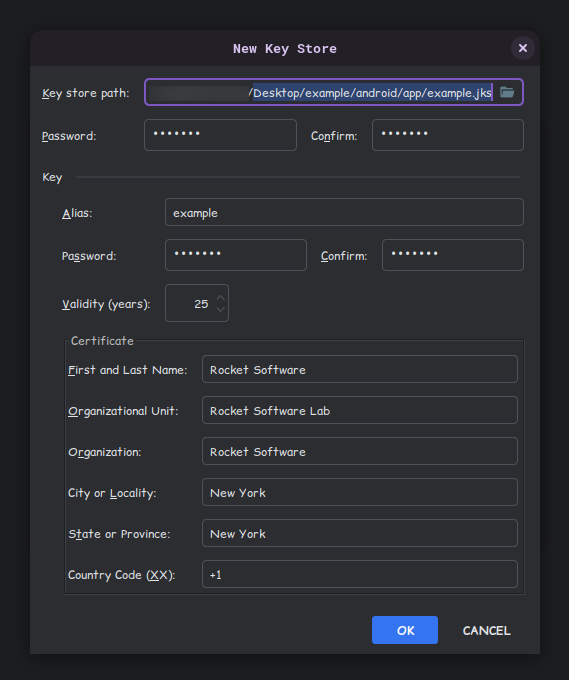Image resolution: width=569 pixels, height=680 pixels.
Task: Edit the Organization field
Action: click(x=360, y=451)
